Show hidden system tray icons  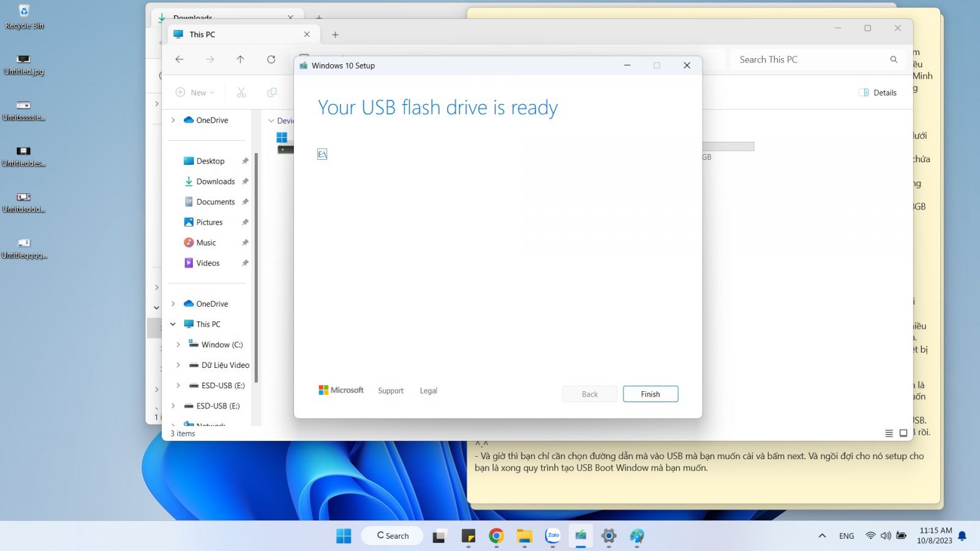click(822, 536)
